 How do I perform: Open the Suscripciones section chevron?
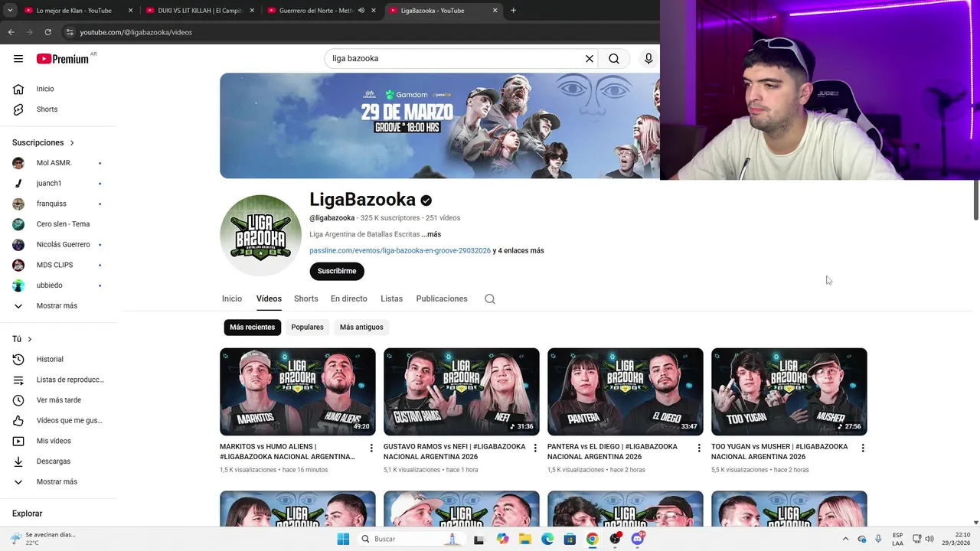(72, 143)
